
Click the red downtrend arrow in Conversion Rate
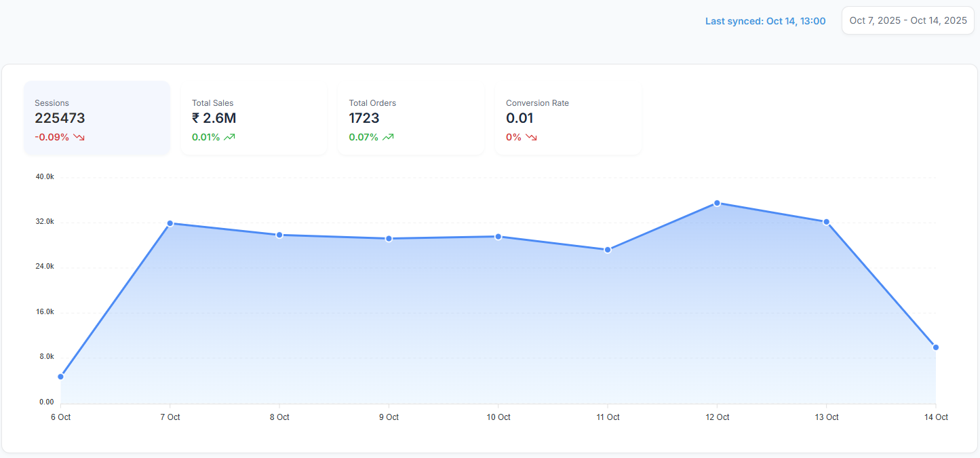(x=531, y=137)
